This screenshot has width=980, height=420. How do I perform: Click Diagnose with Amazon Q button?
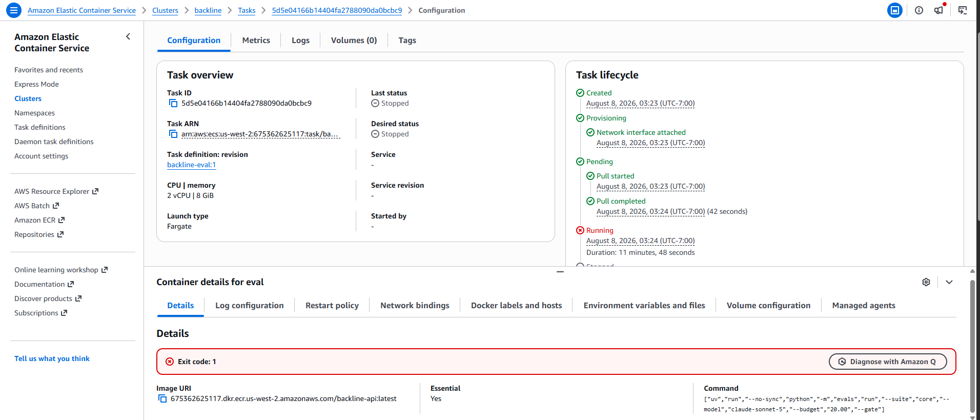[x=888, y=362]
